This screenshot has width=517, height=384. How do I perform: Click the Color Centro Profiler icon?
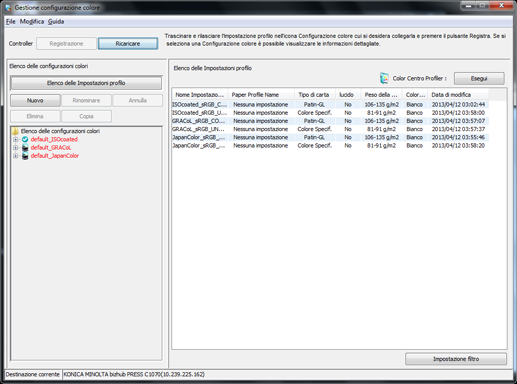point(384,78)
